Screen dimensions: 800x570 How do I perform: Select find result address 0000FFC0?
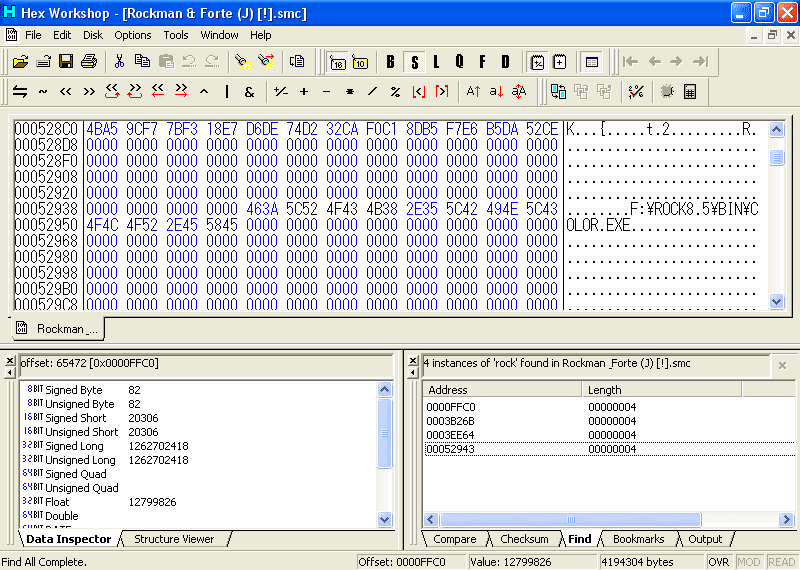tap(451, 407)
